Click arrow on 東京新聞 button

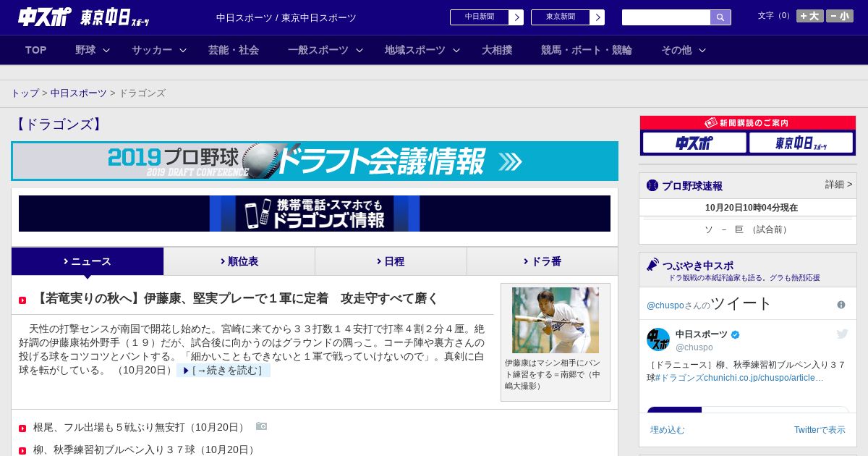[597, 17]
